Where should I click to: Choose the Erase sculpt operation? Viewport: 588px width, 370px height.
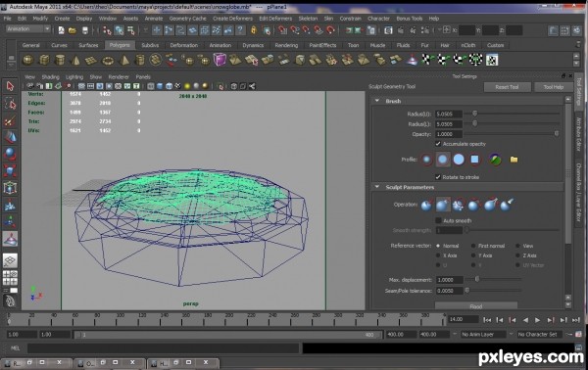tap(507, 205)
